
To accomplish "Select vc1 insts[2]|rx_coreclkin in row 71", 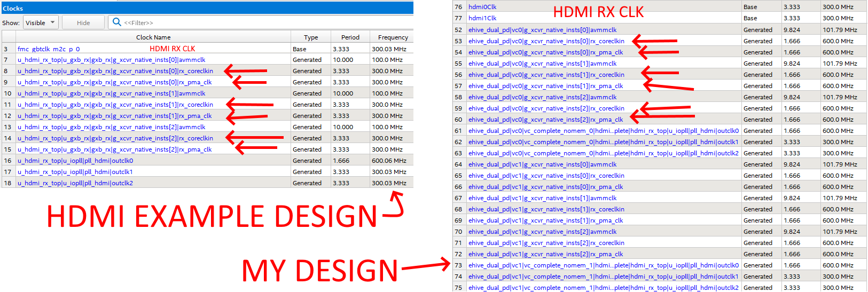I will (546, 243).
